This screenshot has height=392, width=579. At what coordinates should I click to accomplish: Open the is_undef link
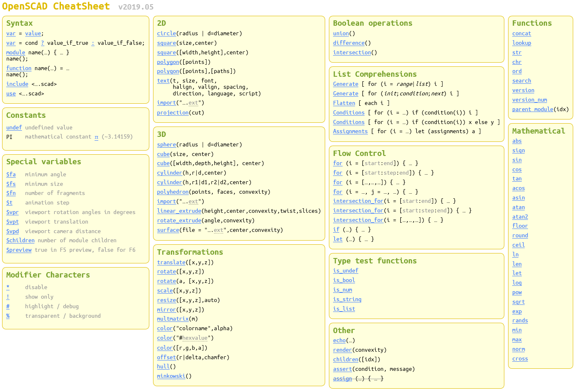[345, 271]
